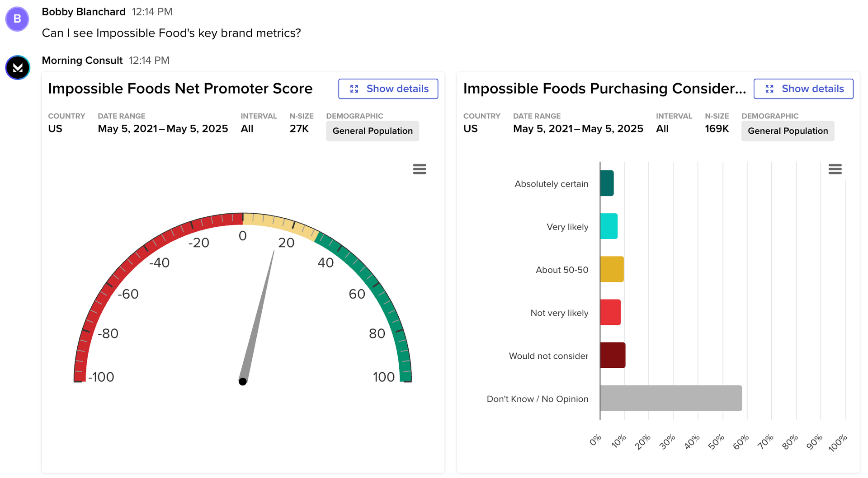The height and width of the screenshot is (478, 868).
Task: Click expand icon on Purchasing Consideration card
Action: click(769, 89)
